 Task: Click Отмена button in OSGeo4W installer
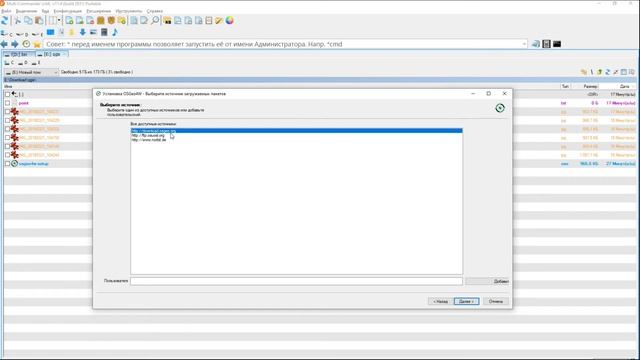coord(496,301)
